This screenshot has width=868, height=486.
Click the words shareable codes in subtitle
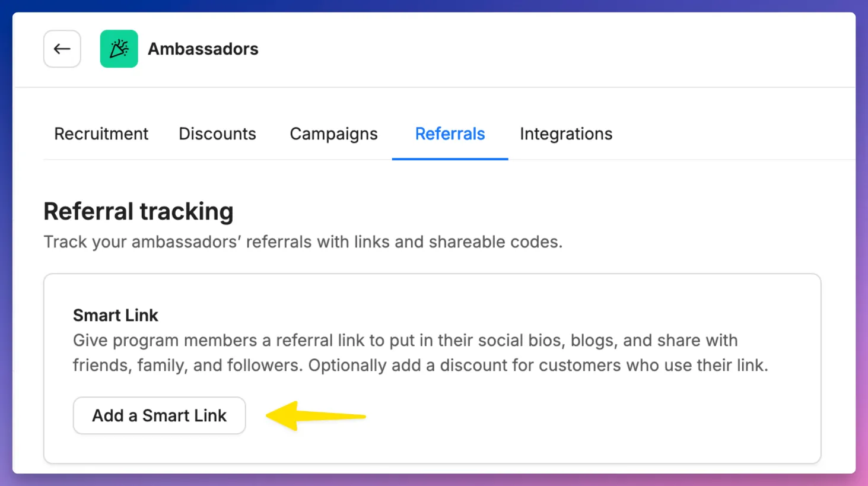[x=496, y=242]
